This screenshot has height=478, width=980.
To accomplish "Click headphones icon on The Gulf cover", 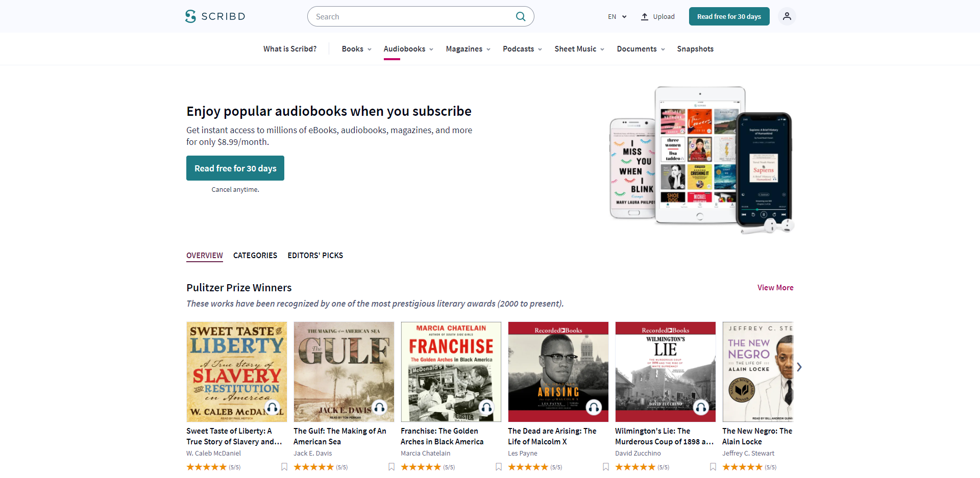I will pos(379,407).
